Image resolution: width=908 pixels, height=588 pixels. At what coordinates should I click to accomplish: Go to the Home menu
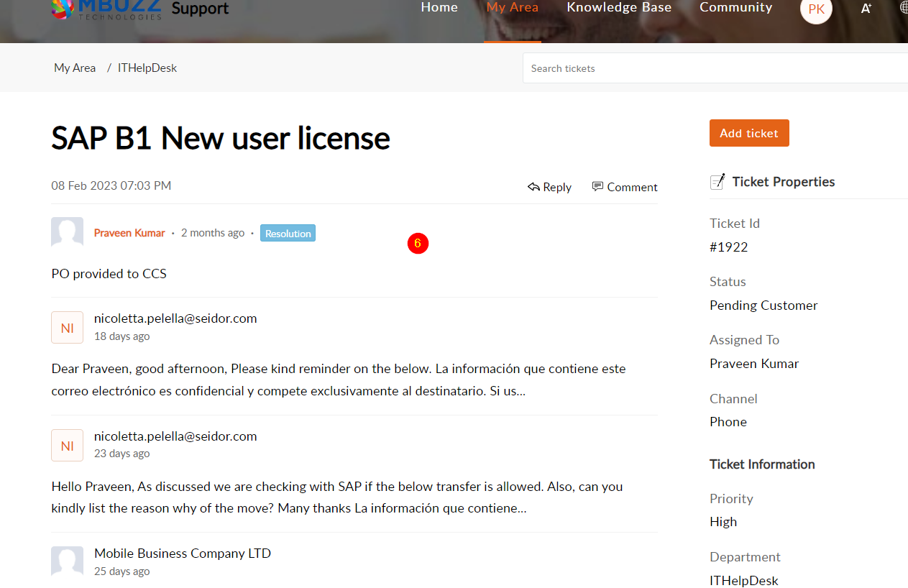tap(439, 7)
